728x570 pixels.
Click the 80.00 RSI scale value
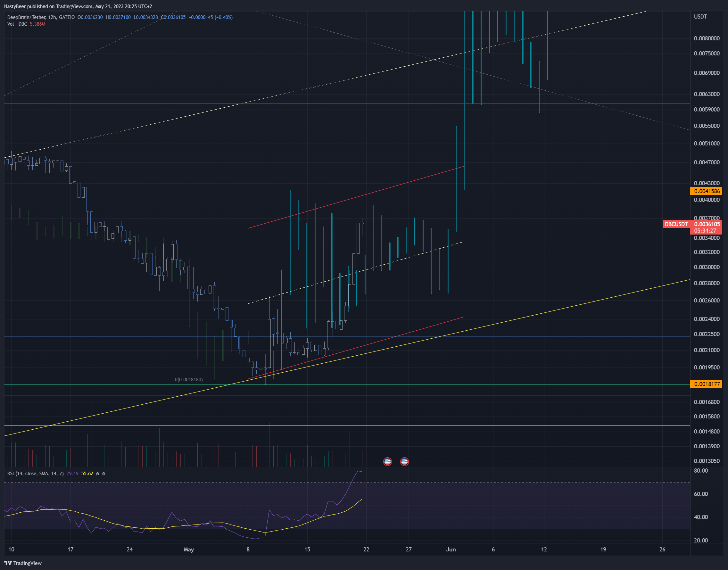[x=701, y=471]
